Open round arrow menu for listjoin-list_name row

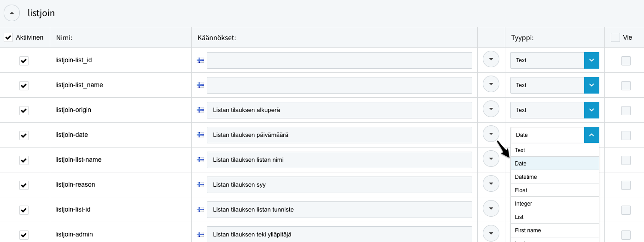coord(491,84)
